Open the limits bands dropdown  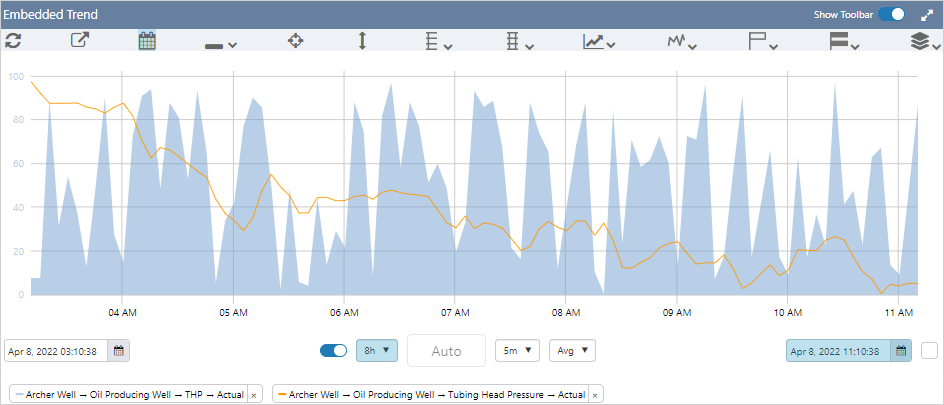pos(844,42)
